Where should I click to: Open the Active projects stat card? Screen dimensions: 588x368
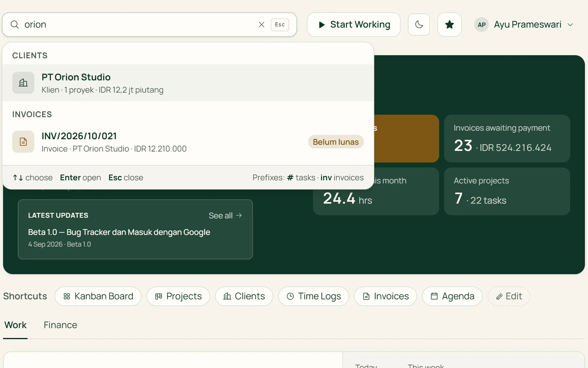(x=507, y=191)
